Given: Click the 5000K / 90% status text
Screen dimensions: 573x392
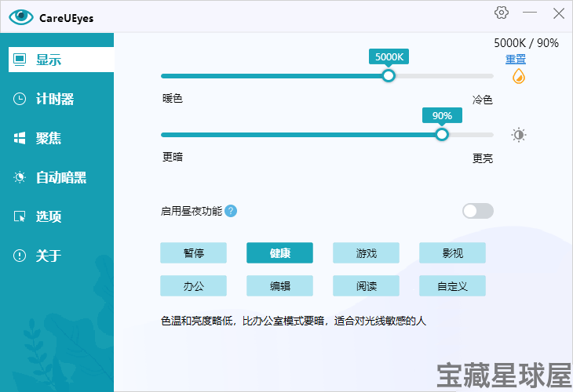Looking at the screenshot, I should click(x=526, y=43).
